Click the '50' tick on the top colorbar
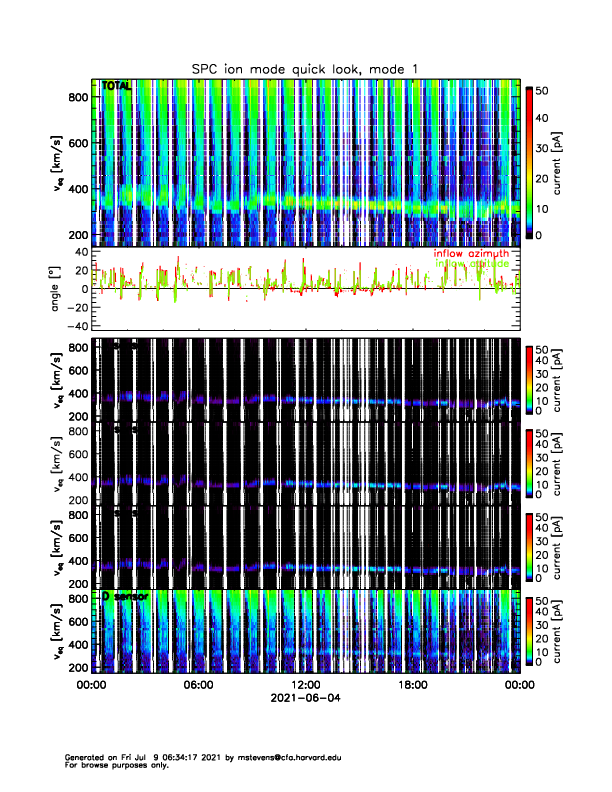Image resolution: width=612 pixels, height=792 pixels. click(x=546, y=90)
